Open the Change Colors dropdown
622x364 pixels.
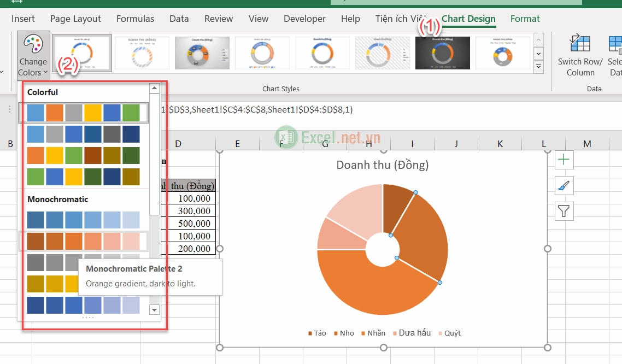pyautogui.click(x=33, y=55)
